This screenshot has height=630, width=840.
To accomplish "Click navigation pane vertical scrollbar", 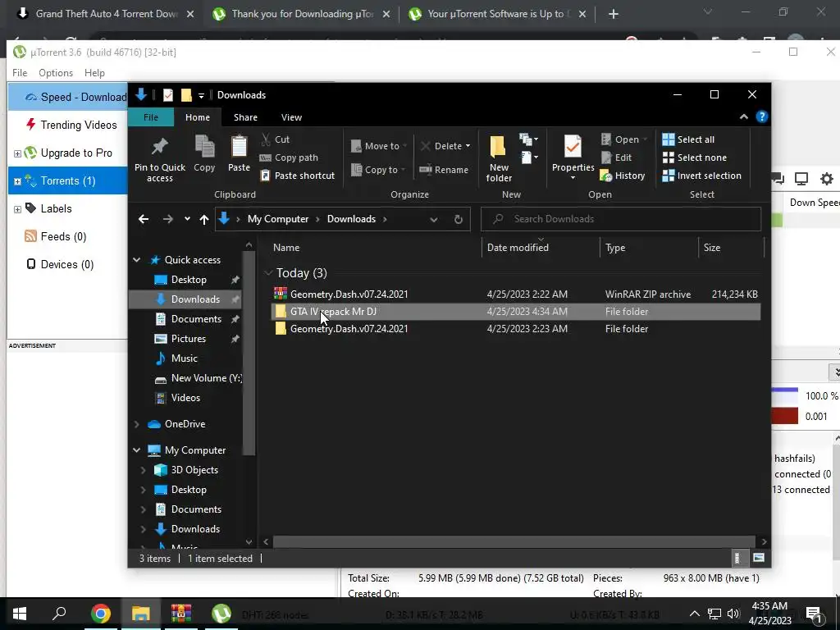I will [x=249, y=354].
